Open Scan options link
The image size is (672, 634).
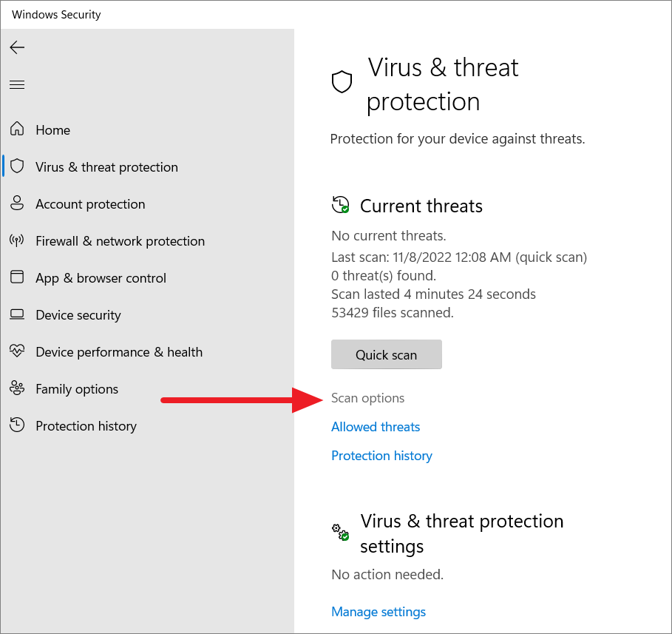point(367,398)
